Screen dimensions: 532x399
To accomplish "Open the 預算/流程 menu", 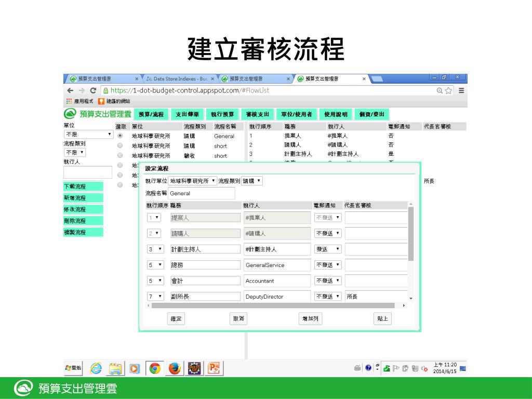I will point(151,114).
